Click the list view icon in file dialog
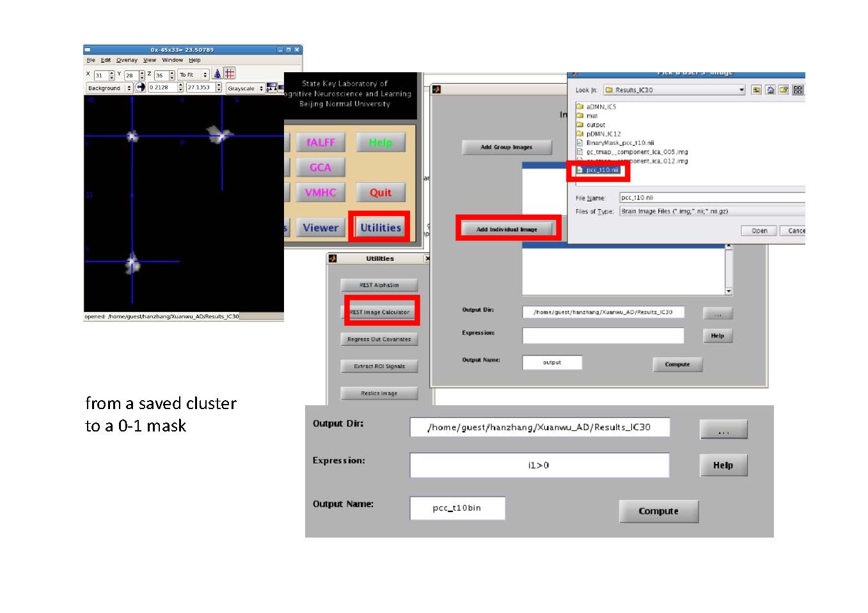The height and width of the screenshot is (613, 868). 798,90
